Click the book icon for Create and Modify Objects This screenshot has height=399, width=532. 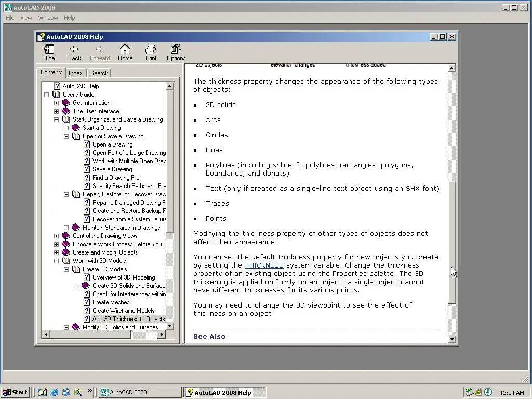click(x=66, y=252)
